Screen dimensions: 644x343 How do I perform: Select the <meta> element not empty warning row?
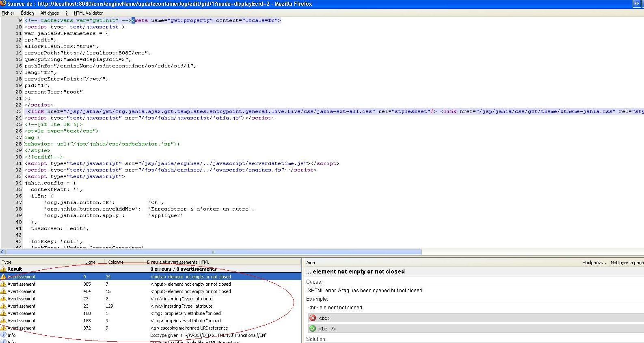click(x=151, y=277)
